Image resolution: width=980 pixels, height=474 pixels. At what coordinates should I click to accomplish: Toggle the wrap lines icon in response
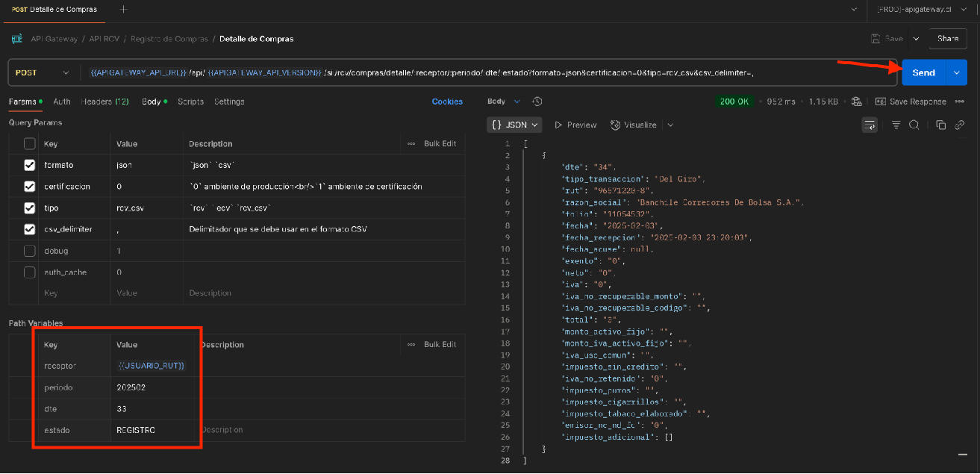click(870, 125)
